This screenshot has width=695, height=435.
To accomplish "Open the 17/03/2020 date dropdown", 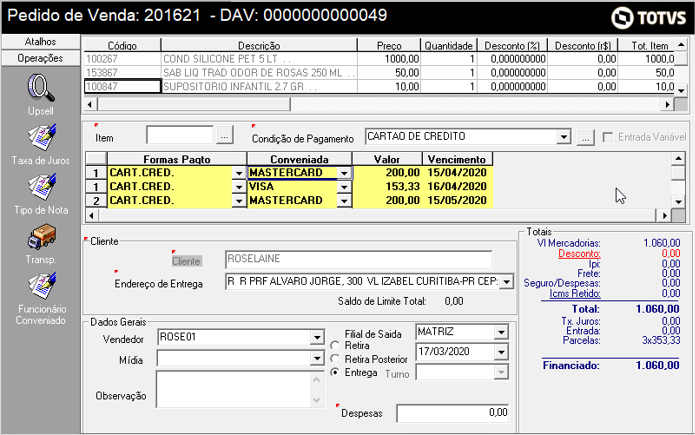I will click(501, 352).
